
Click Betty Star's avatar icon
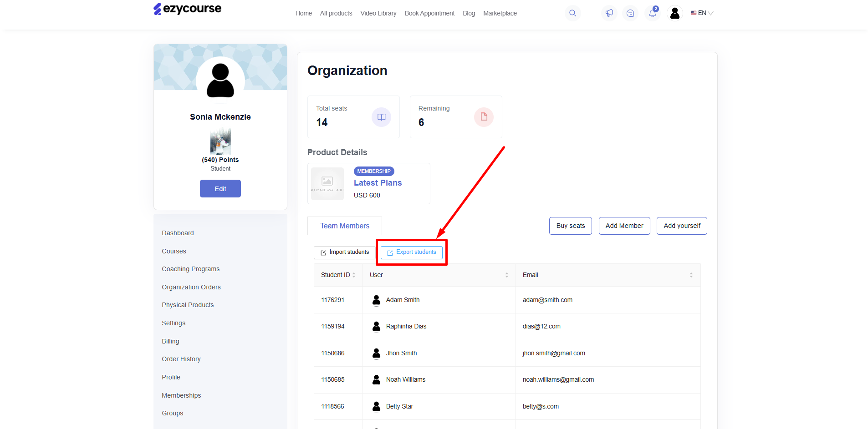376,406
